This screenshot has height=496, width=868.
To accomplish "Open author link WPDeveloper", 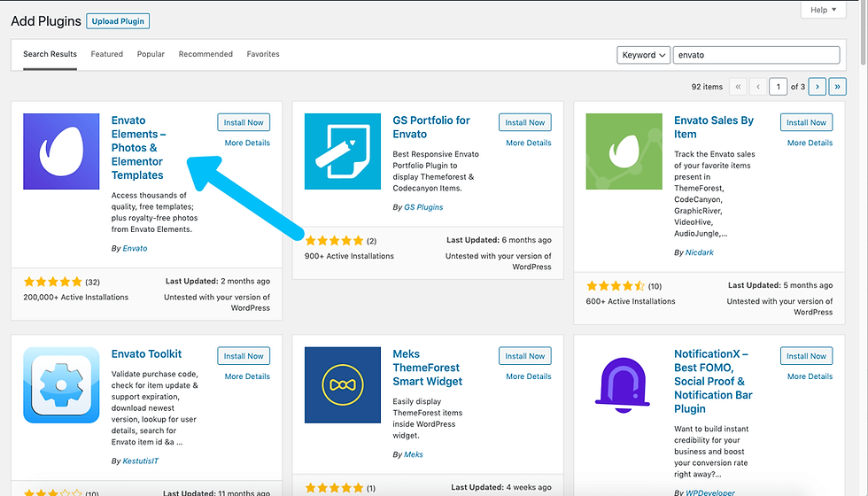I will (710, 492).
